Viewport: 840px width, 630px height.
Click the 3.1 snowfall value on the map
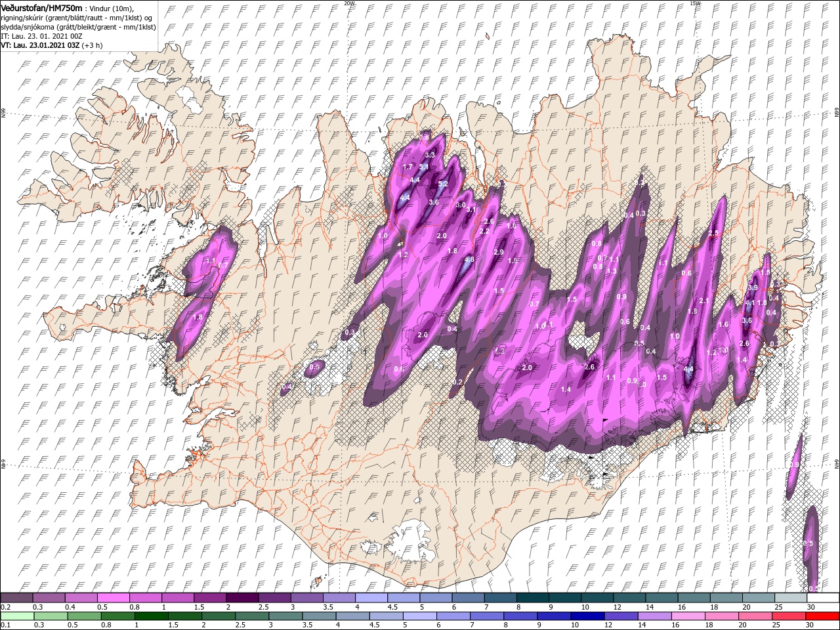click(471, 209)
